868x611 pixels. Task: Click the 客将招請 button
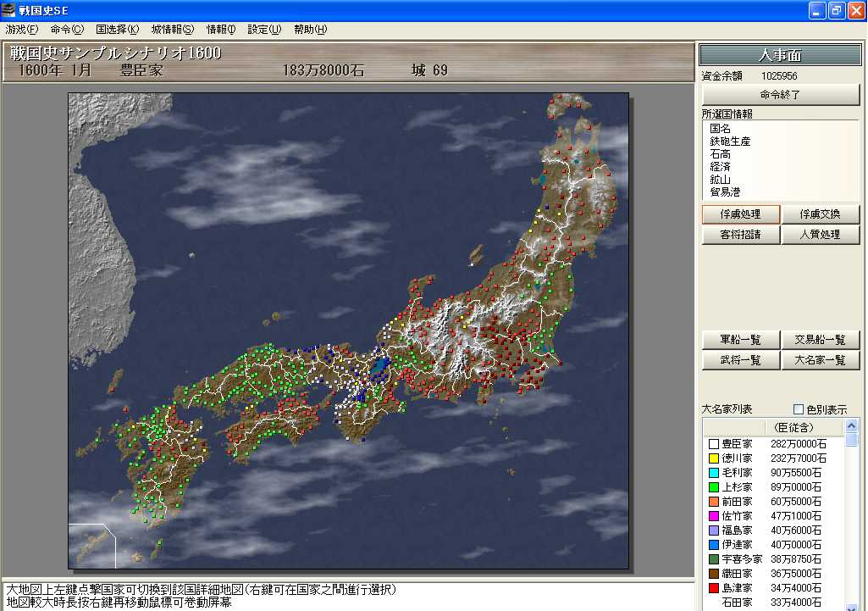tap(741, 235)
